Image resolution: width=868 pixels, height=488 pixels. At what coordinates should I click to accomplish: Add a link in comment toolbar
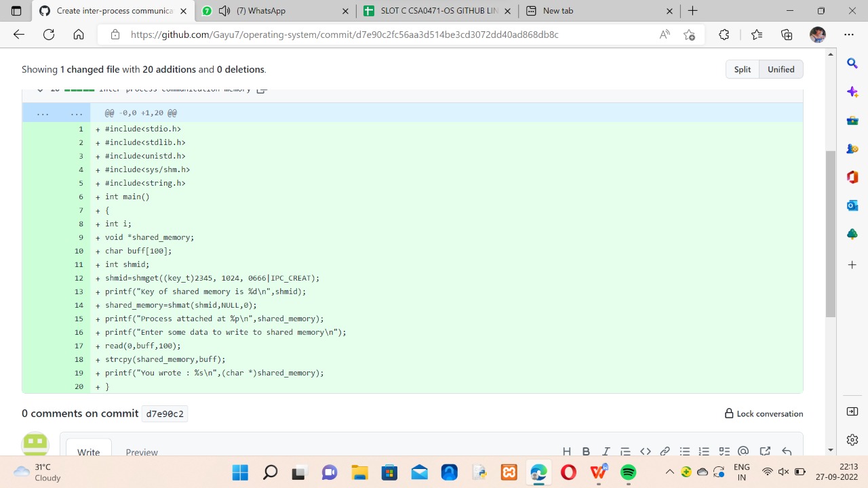click(x=665, y=451)
